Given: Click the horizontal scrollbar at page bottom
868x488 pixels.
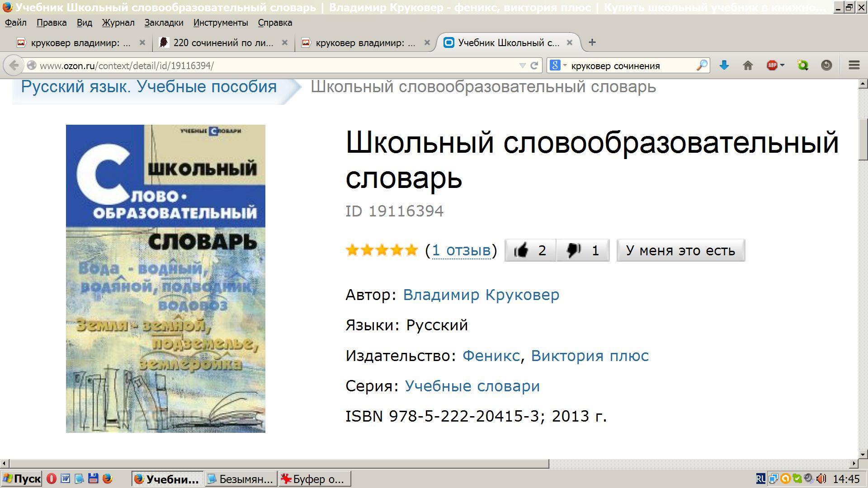Looking at the screenshot, I should pyautogui.click(x=279, y=464).
